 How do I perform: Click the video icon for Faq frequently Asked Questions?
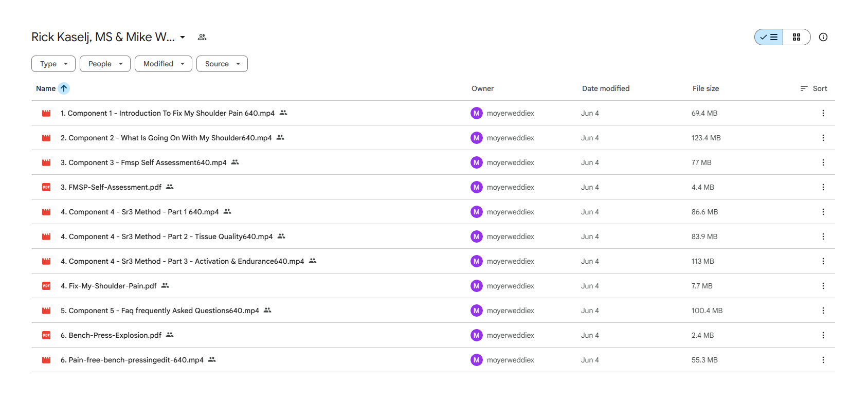46,311
